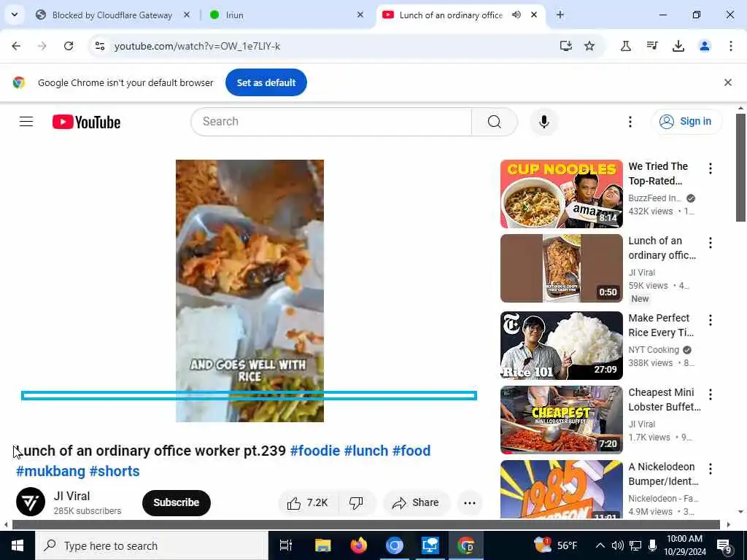Select the Lunch of an ordinary office tab
The height and width of the screenshot is (560, 747).
450,15
